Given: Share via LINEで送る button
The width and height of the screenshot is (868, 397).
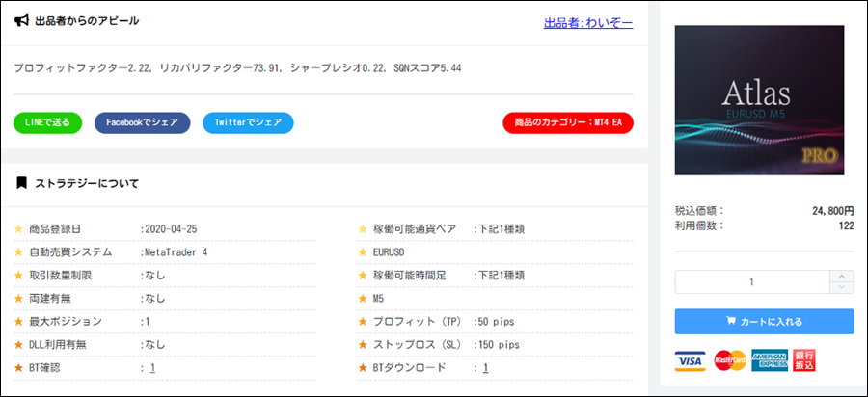Looking at the screenshot, I should pos(47,122).
